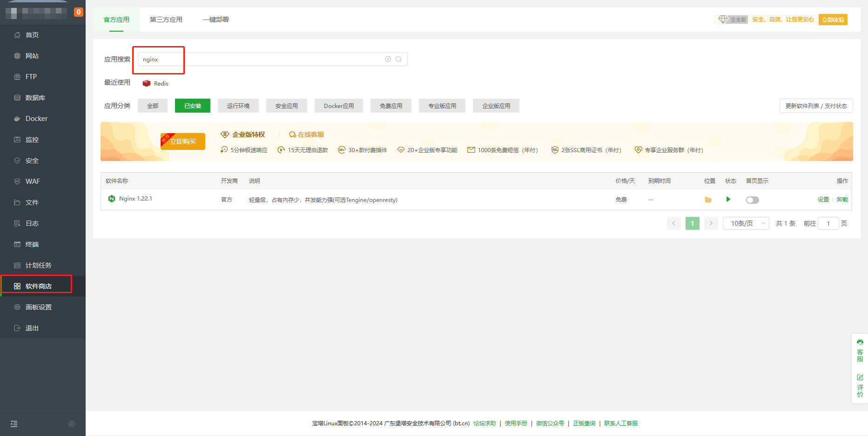Toggle Nginx homepage display switch
Screen dimensions: 868x436
(752, 200)
